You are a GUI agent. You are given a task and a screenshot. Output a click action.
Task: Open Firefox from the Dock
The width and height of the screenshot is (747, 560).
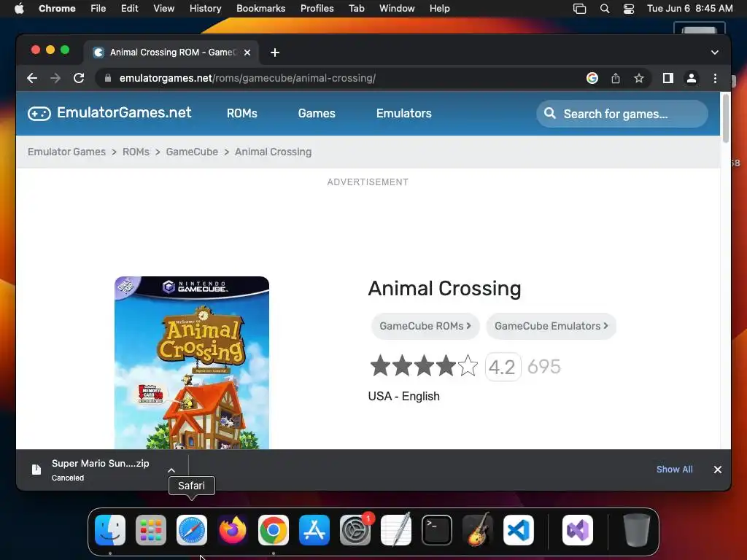(233, 530)
